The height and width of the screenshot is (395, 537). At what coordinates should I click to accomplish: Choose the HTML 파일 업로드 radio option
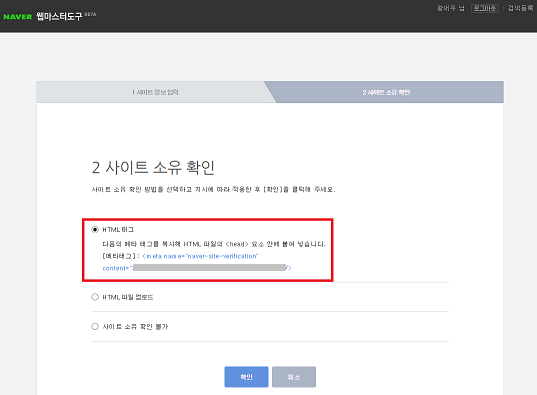[x=95, y=297]
